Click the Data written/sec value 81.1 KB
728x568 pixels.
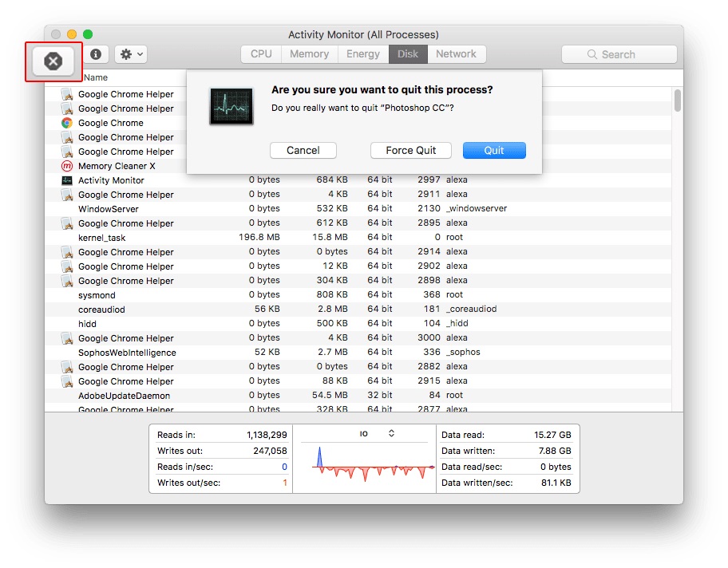point(556,483)
